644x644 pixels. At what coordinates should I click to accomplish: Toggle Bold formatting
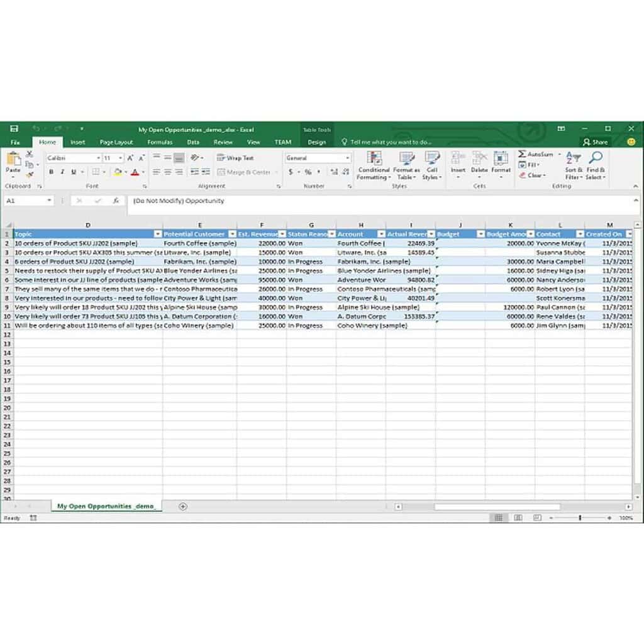(51, 172)
